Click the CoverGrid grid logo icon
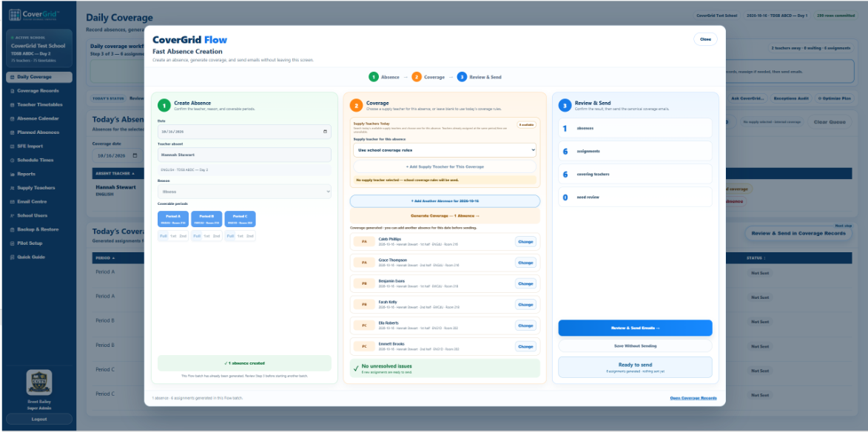Screen dimensions: 868x432 (15, 14)
